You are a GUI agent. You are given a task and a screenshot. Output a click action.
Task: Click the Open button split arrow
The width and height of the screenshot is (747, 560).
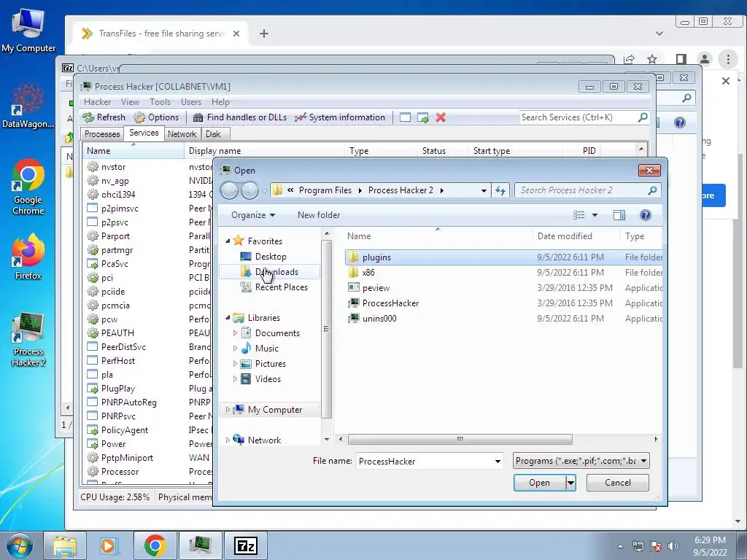(x=570, y=483)
